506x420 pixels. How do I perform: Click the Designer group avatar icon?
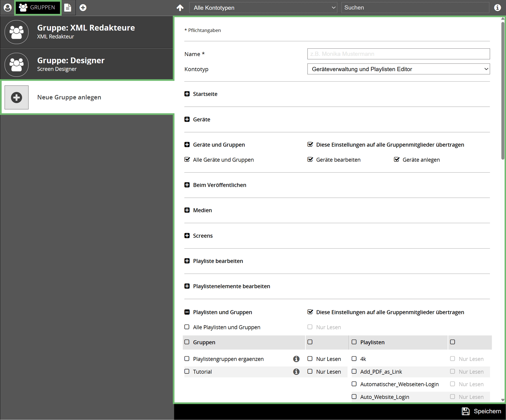[x=17, y=65]
